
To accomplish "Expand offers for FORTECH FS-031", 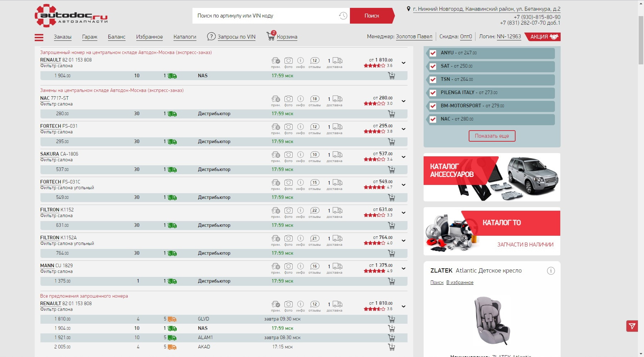I will tap(404, 129).
